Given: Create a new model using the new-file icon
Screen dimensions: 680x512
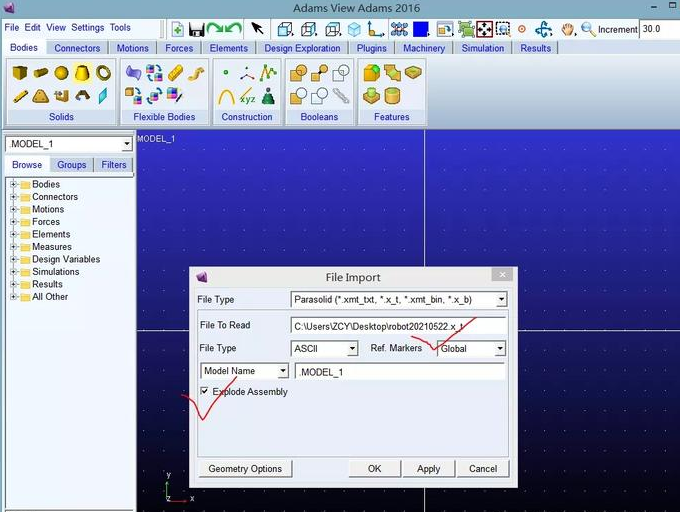Looking at the screenshot, I should 177,29.
